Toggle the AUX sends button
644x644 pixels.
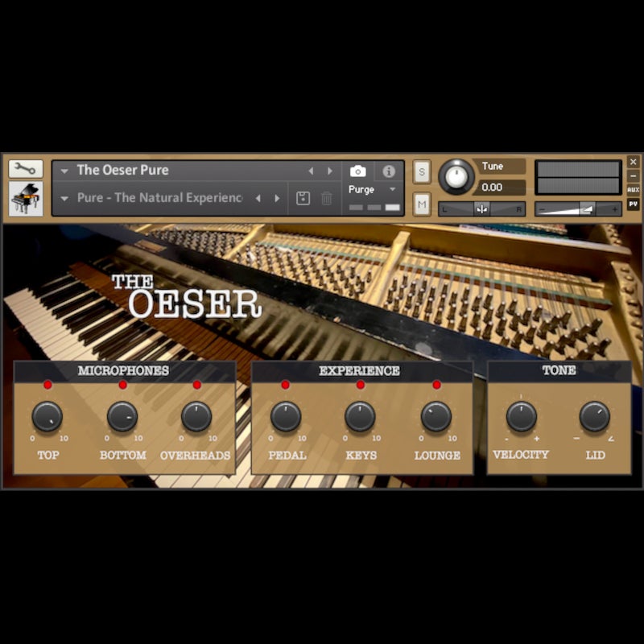coord(633,189)
